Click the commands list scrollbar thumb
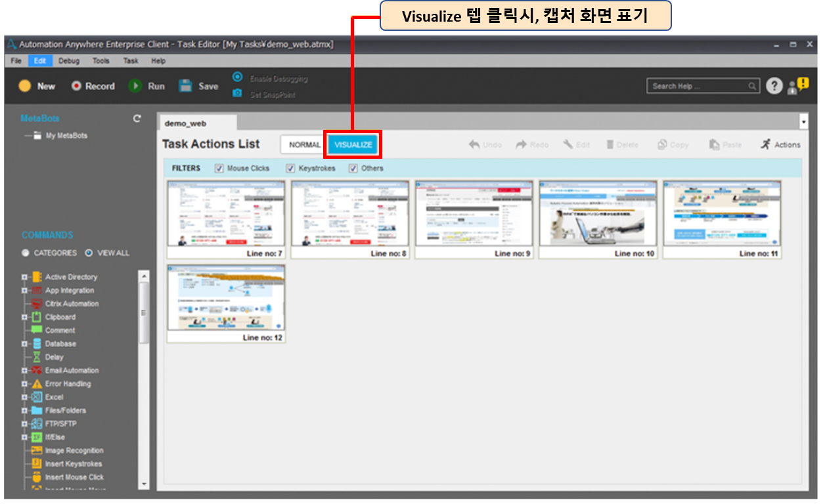825x504 pixels. (x=145, y=314)
